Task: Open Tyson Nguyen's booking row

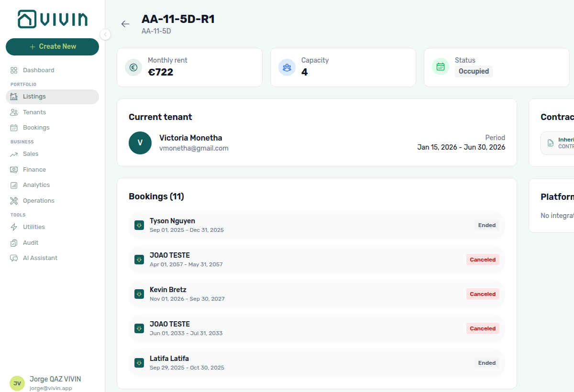Action: click(317, 225)
